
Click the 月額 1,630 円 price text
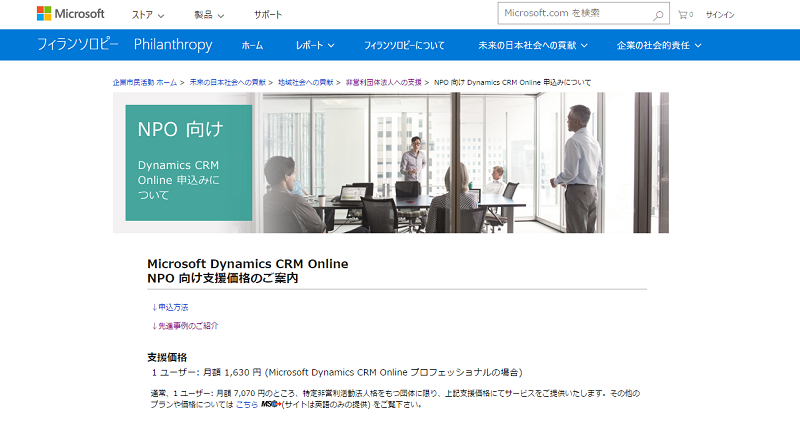click(x=232, y=373)
